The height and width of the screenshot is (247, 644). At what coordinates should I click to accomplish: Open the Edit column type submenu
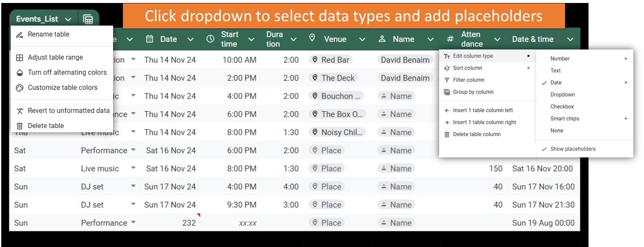[x=473, y=56]
